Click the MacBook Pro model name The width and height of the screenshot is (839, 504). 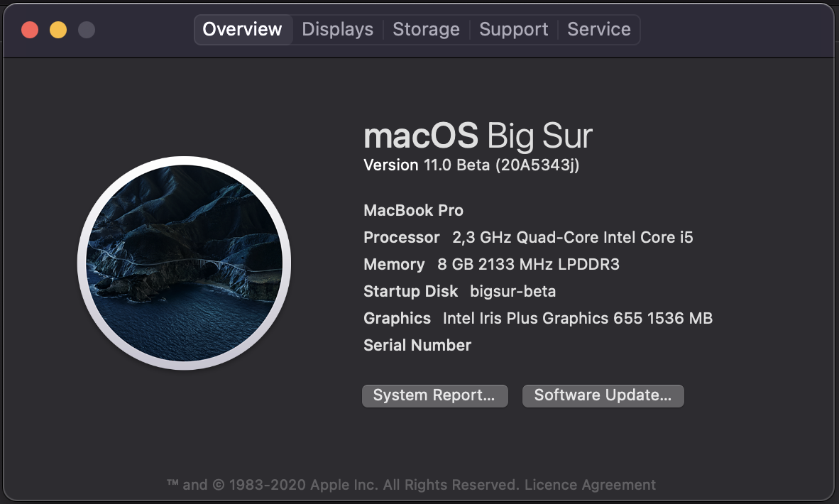pos(413,211)
